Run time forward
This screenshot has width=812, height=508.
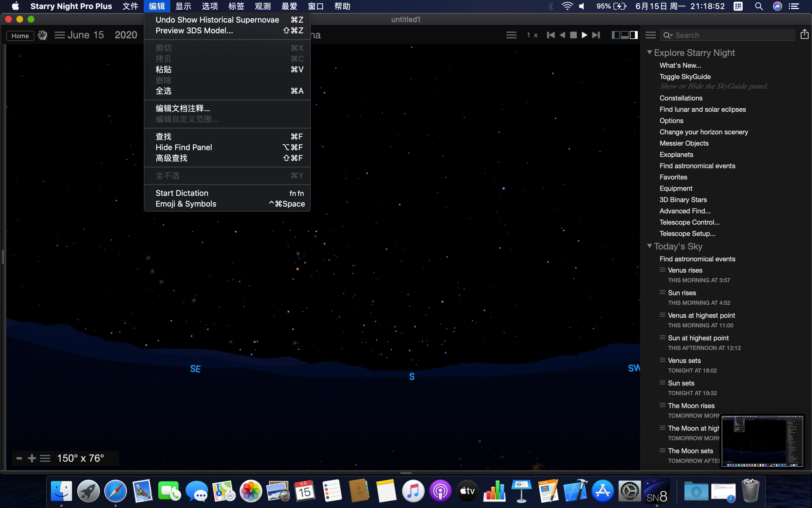click(584, 35)
